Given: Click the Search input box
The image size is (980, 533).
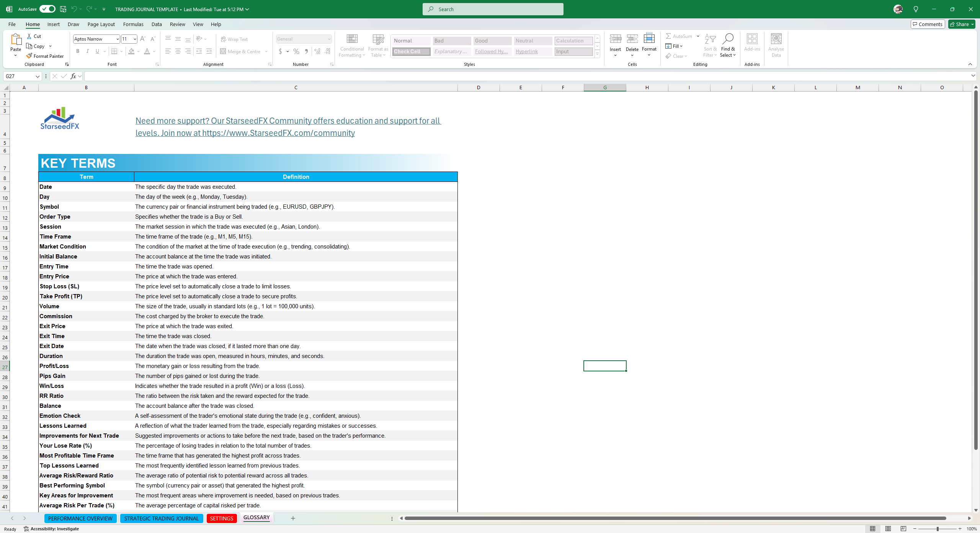Looking at the screenshot, I should pyautogui.click(x=493, y=9).
